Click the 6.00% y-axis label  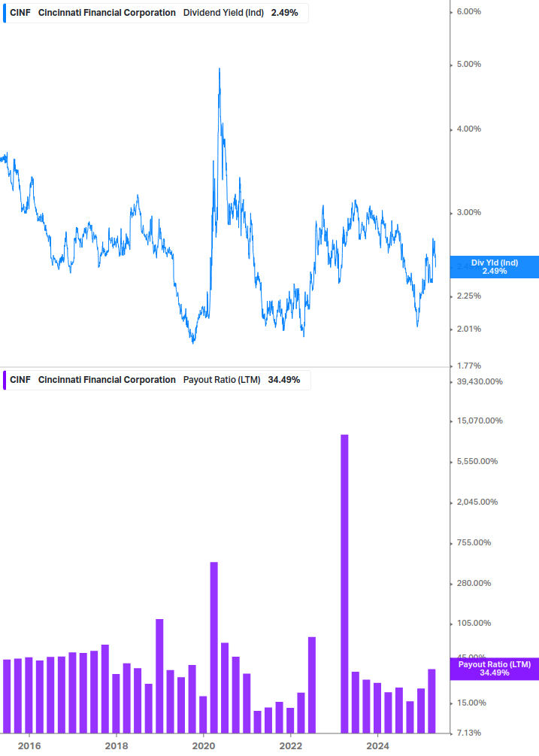[x=468, y=11]
